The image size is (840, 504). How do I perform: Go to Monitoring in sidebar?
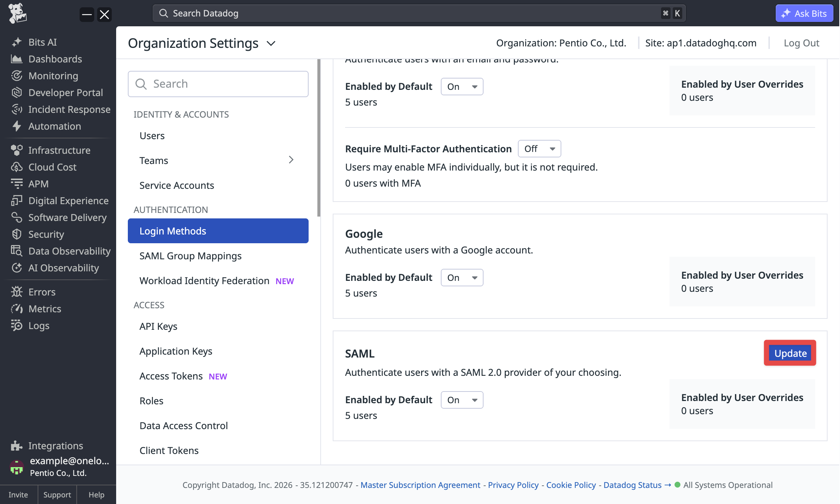point(53,76)
